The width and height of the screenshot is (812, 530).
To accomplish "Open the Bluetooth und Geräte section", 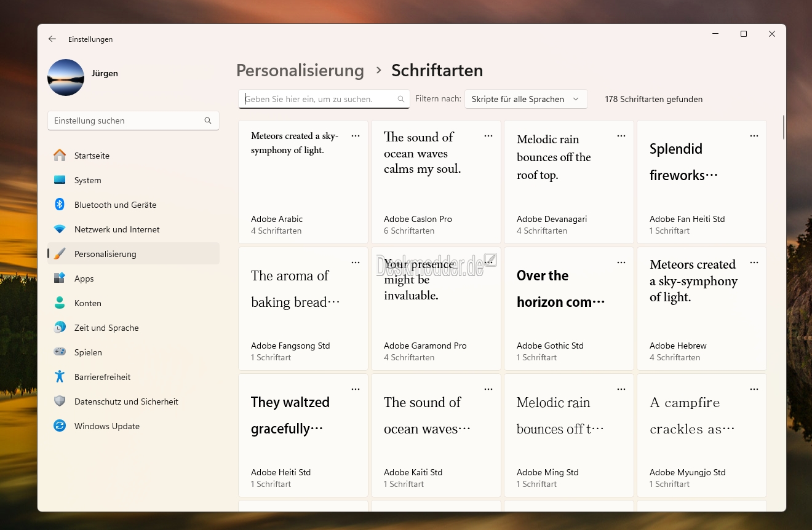I will (x=133, y=205).
